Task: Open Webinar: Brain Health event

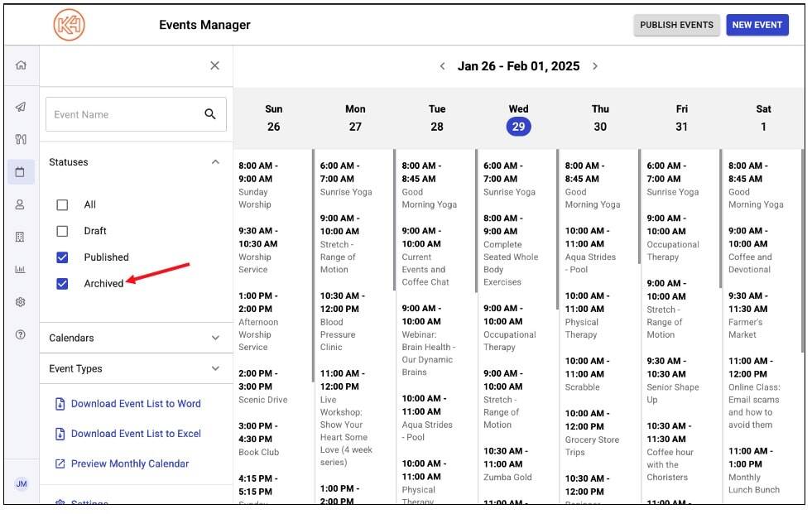Action: [428, 340]
